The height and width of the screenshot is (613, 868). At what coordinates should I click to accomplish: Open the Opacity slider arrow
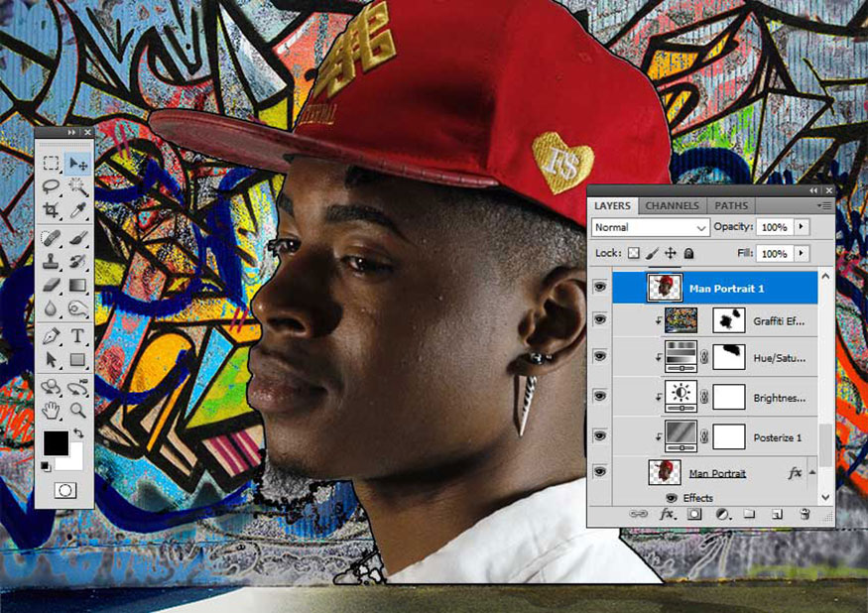(x=802, y=226)
